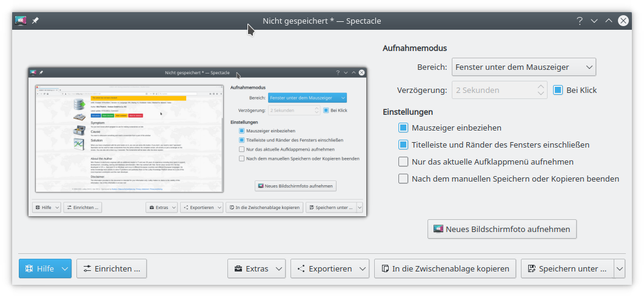Click In die Zwischenablage kopieren
This screenshot has height=297, width=644.
pyautogui.click(x=445, y=268)
